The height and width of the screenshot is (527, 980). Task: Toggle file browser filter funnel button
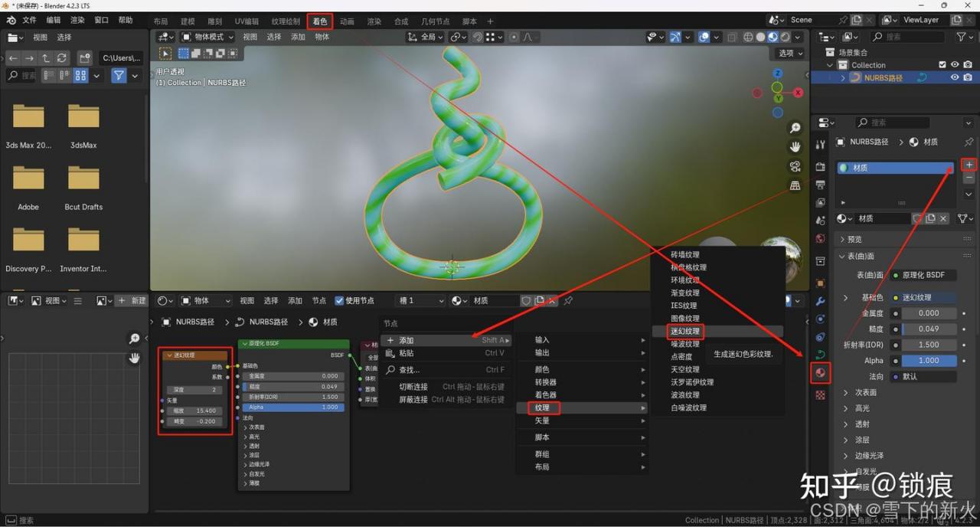point(119,76)
